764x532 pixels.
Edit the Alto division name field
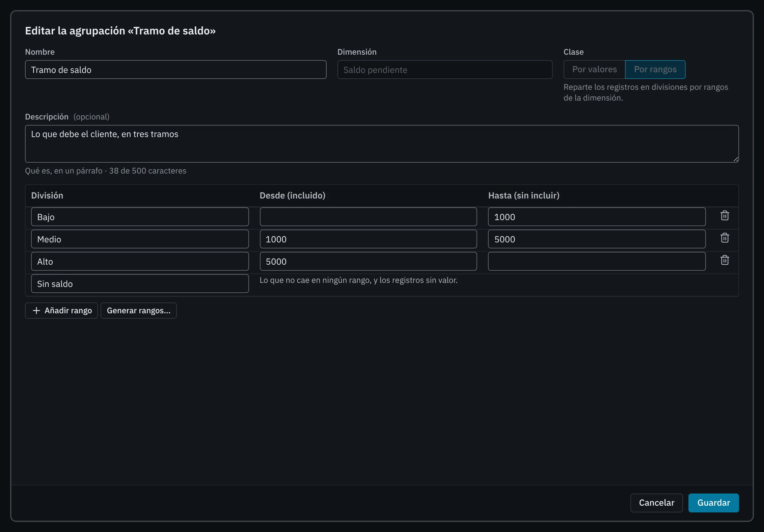[140, 261]
